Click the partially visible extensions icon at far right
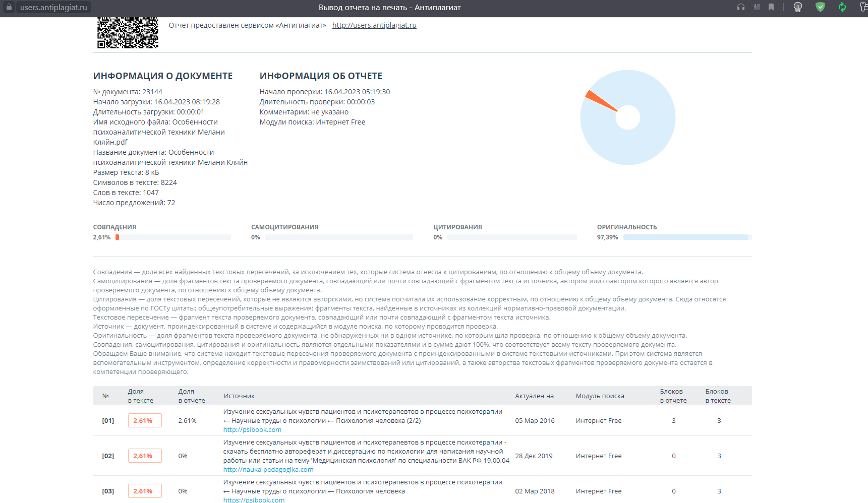Image resolution: width=868 pixels, height=503 pixels. 863,7
